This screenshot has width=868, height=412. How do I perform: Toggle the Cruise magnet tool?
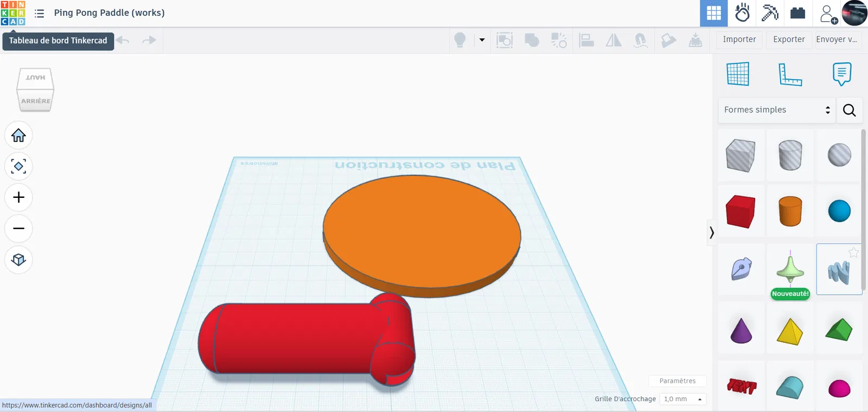(641, 40)
